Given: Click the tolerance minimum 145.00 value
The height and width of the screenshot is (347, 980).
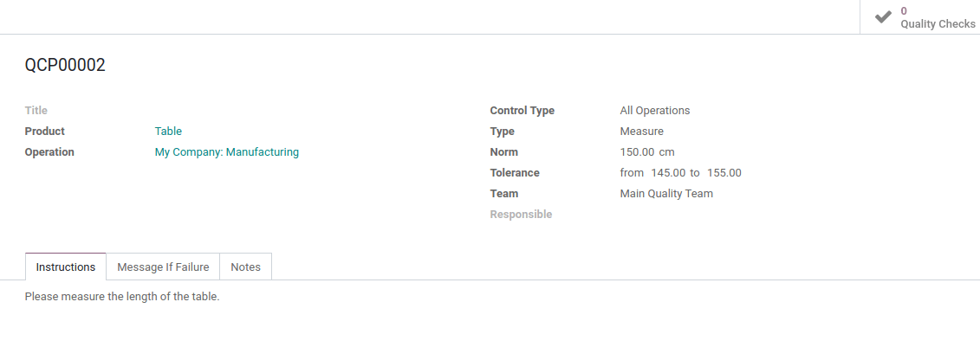Looking at the screenshot, I should pos(668,173).
